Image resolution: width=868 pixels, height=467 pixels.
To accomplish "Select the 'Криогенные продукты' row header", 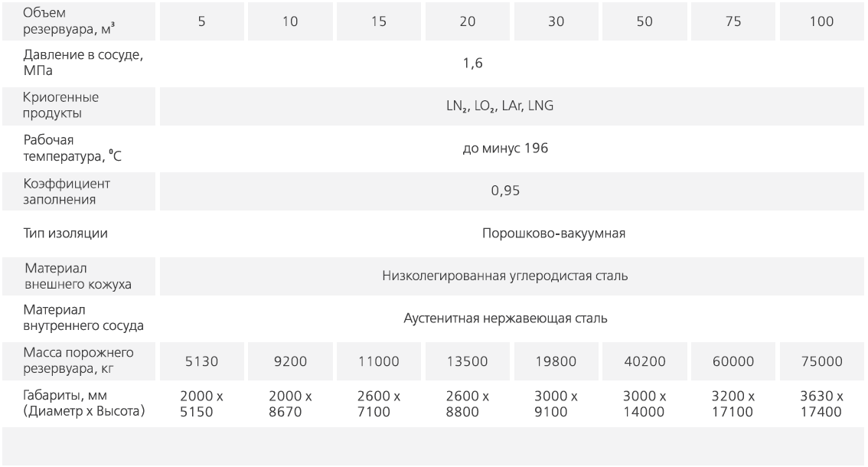I will point(79,106).
